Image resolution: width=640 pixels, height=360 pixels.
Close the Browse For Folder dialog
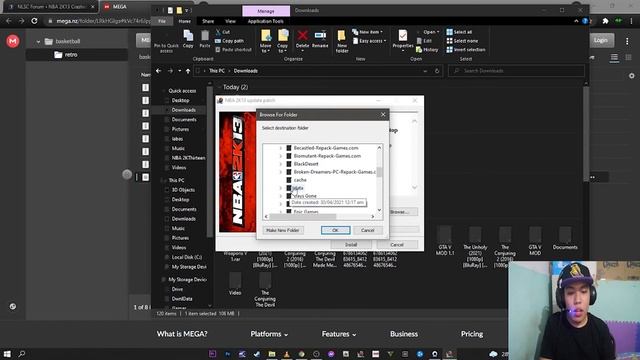[383, 115]
